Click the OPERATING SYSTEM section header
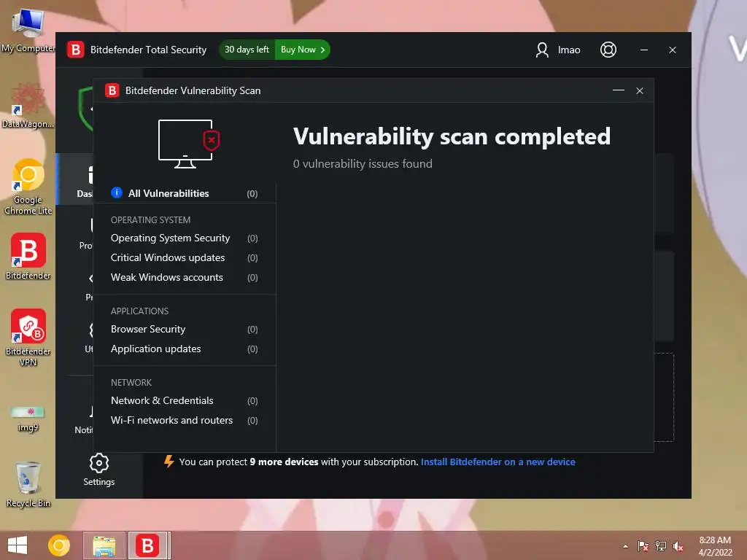The height and width of the screenshot is (560, 747). pos(150,220)
